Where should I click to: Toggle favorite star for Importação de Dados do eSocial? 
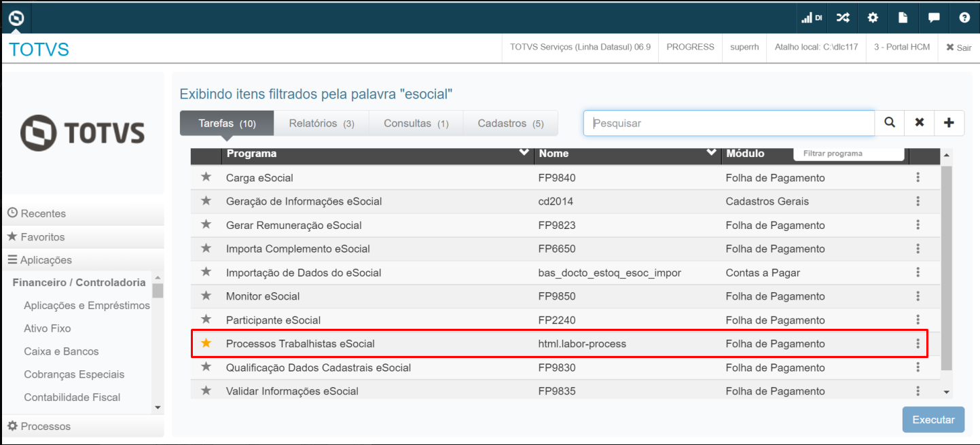point(206,272)
